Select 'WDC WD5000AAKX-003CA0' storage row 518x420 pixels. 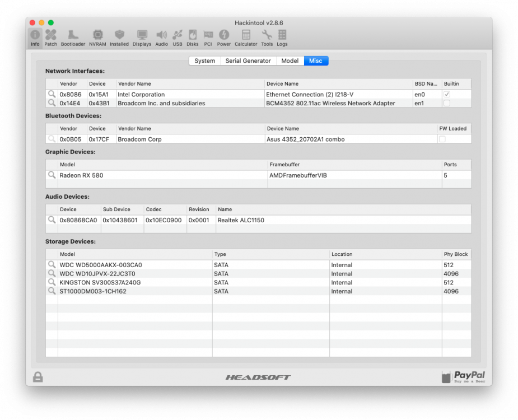click(258, 265)
